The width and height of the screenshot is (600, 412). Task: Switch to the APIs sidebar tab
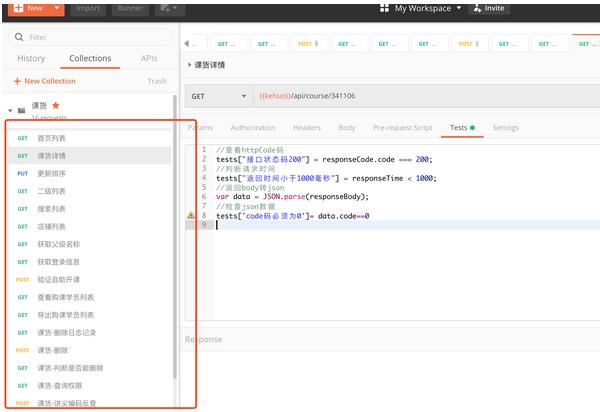pos(149,59)
